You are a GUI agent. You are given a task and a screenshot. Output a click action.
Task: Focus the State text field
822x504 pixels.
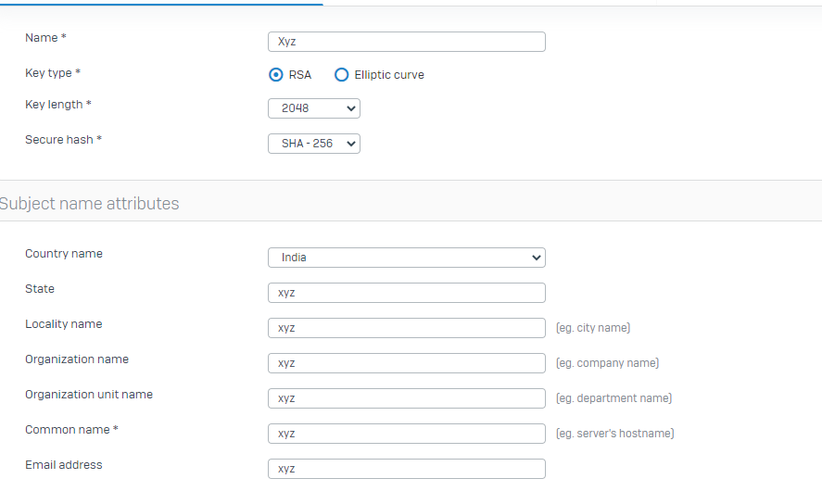tap(406, 293)
